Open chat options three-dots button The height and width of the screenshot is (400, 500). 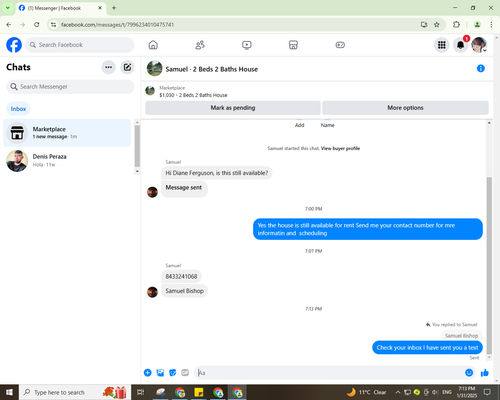tap(108, 67)
